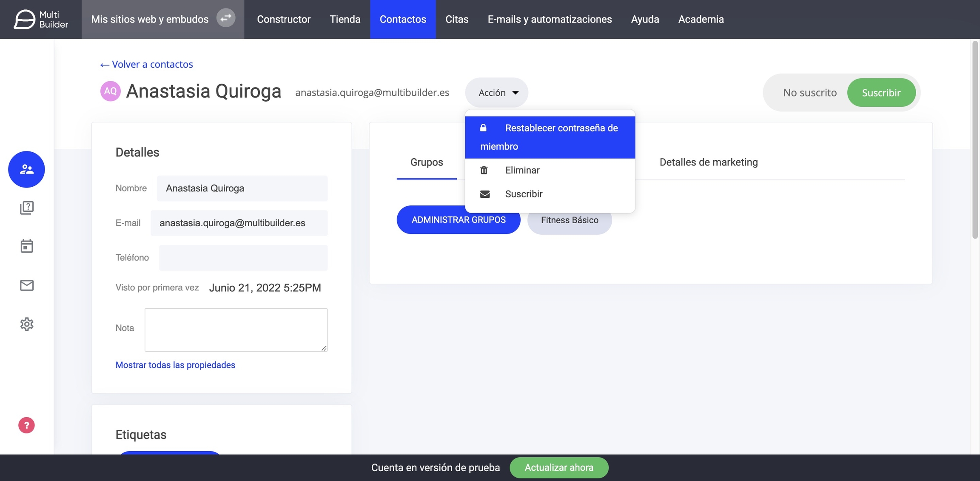Click the ADMINISTRAR GRUPOS button
The image size is (980, 481).
[x=459, y=220]
